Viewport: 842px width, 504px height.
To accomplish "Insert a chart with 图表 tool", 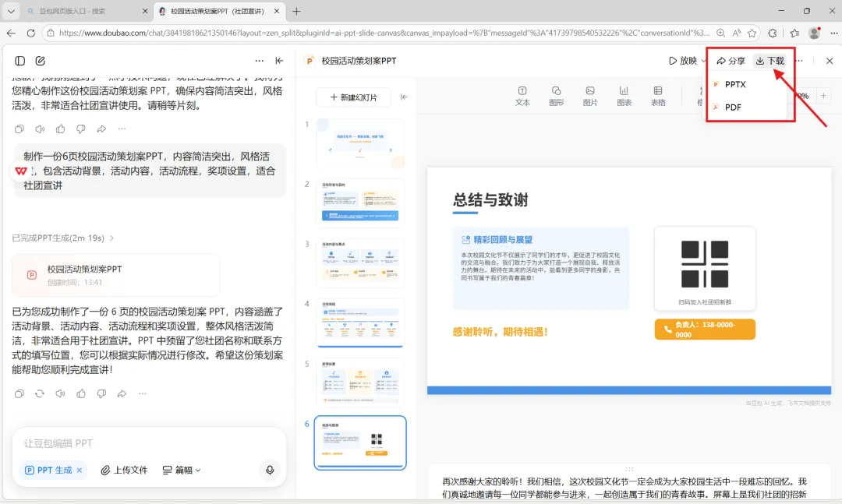I will (624, 96).
